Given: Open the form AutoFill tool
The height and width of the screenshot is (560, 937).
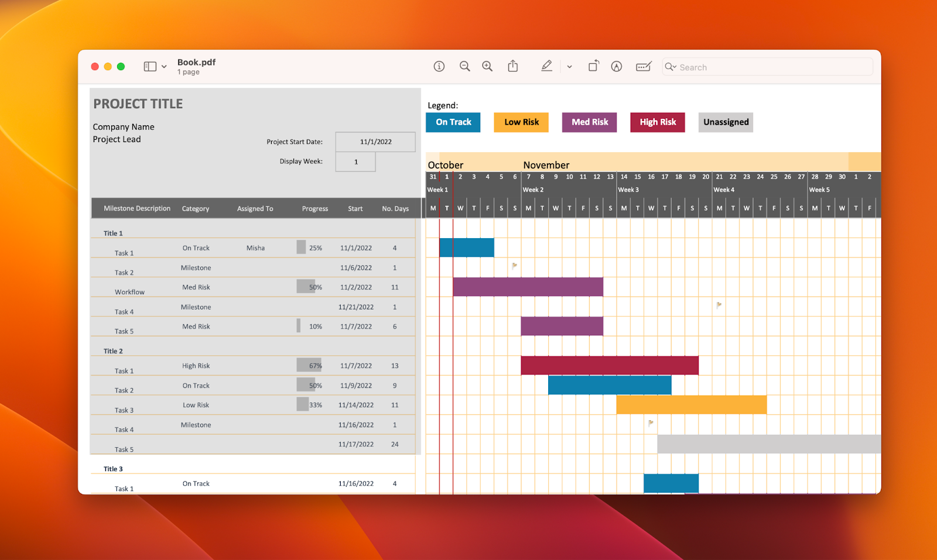Looking at the screenshot, I should tap(642, 66).
